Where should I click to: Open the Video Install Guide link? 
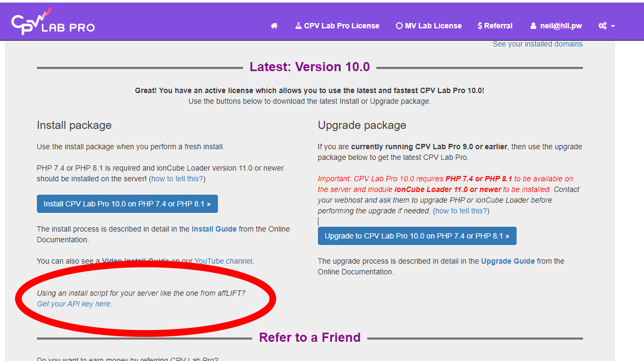pyautogui.click(x=135, y=261)
